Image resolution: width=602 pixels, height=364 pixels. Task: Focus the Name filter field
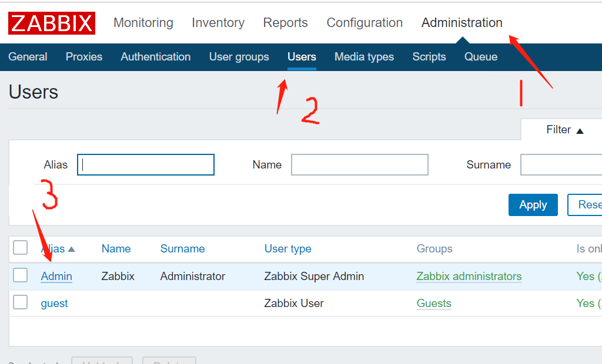[x=359, y=164]
